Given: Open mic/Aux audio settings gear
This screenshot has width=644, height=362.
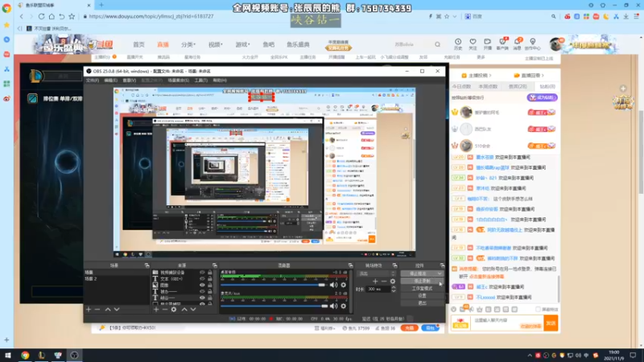Looking at the screenshot, I should point(344,306).
